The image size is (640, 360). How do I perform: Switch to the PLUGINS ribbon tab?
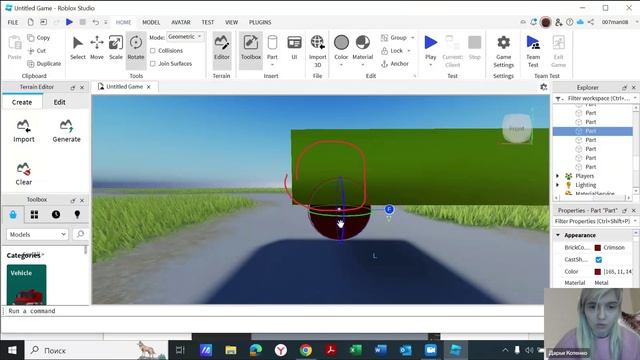point(260,22)
